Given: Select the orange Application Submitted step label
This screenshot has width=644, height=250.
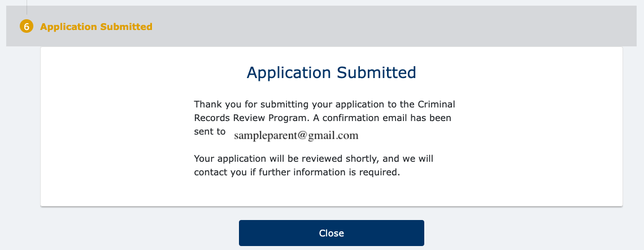Looking at the screenshot, I should [96, 27].
